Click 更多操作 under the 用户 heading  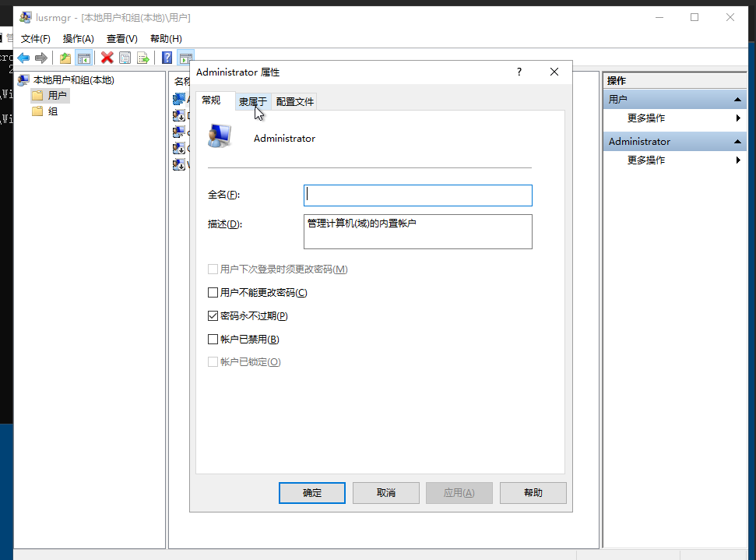pyautogui.click(x=646, y=118)
